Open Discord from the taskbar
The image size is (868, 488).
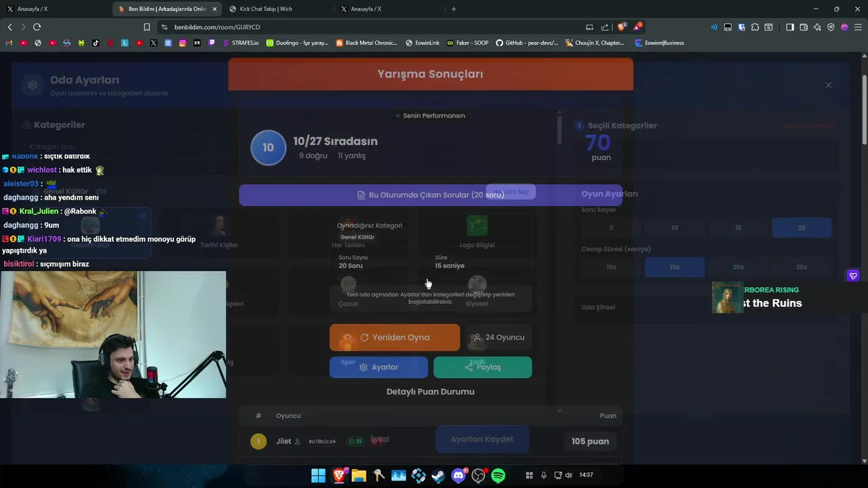point(458,476)
